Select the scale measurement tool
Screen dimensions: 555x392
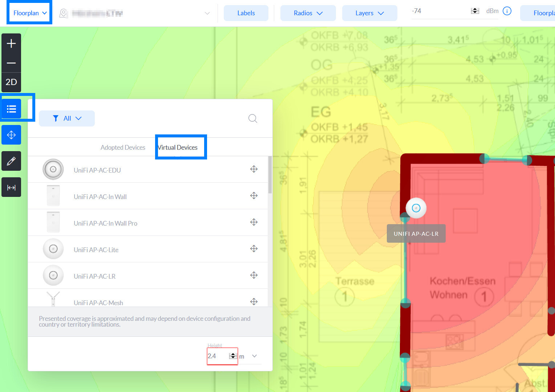(x=11, y=187)
